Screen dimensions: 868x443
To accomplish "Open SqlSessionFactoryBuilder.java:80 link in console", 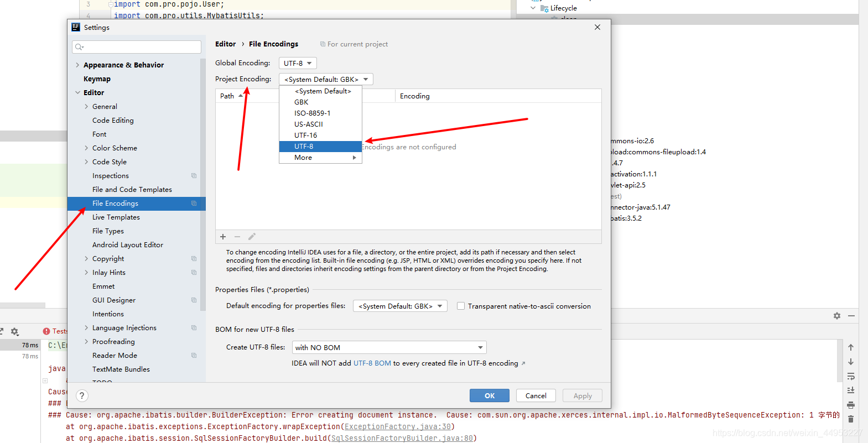I will click(x=402, y=438).
